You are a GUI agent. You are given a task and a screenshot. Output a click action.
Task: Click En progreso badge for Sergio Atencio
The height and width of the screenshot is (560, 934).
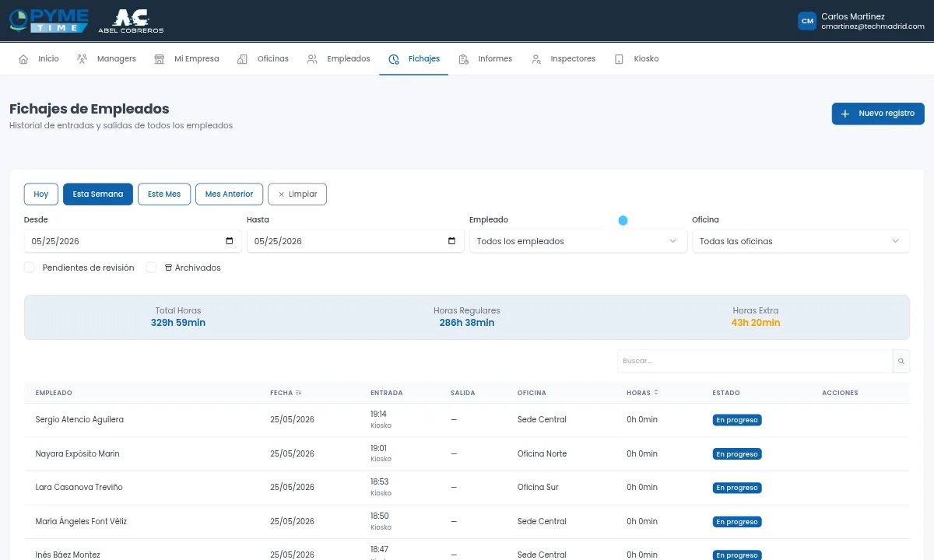coord(737,420)
